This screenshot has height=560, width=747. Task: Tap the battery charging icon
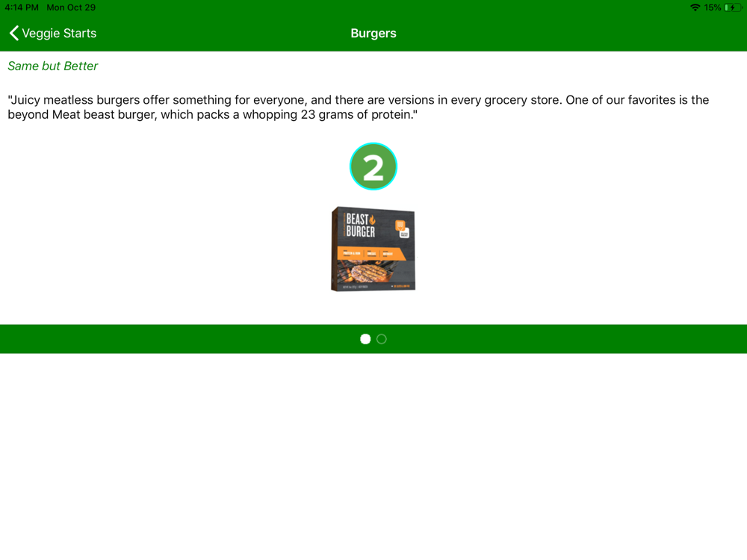coord(732,7)
